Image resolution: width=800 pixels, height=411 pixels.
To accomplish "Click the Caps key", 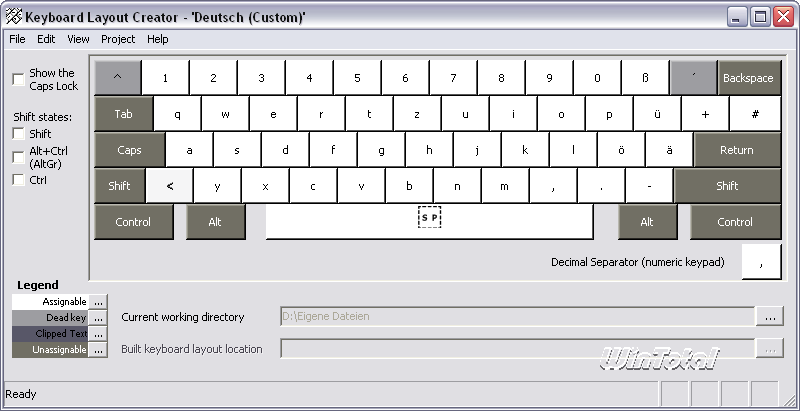I will [130, 150].
